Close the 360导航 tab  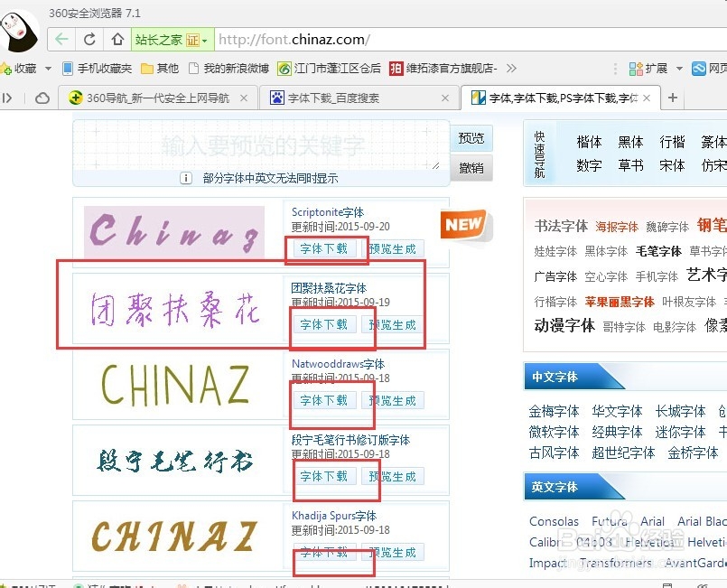(244, 98)
